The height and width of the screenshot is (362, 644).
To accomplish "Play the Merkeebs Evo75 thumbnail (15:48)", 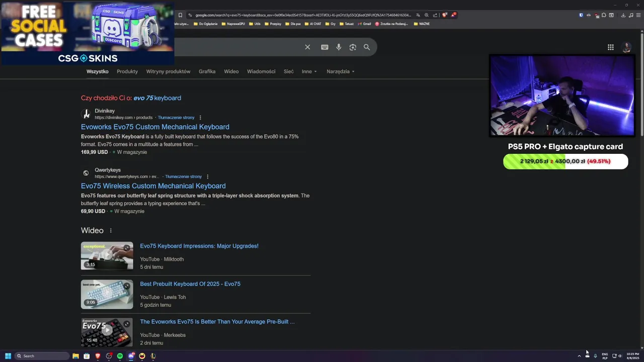I will (x=107, y=332).
